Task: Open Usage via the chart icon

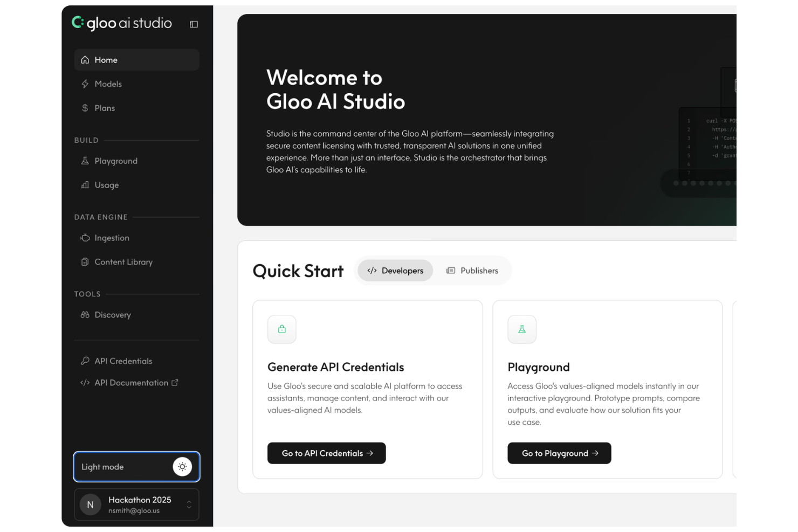Action: pyautogui.click(x=85, y=185)
